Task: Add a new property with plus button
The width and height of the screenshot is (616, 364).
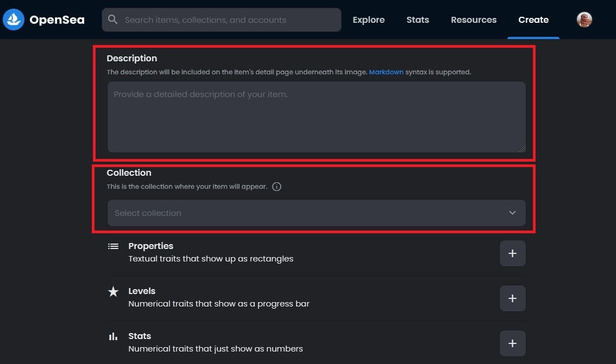Action: (x=512, y=253)
